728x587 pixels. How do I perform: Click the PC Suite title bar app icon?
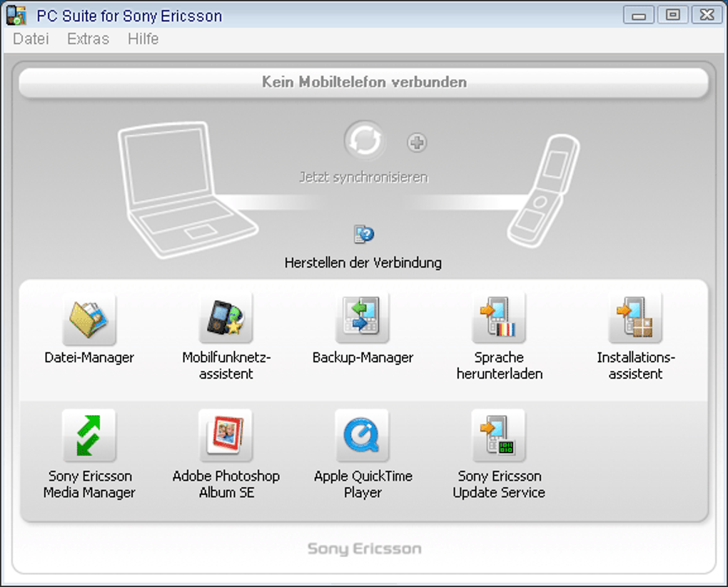[x=16, y=15]
